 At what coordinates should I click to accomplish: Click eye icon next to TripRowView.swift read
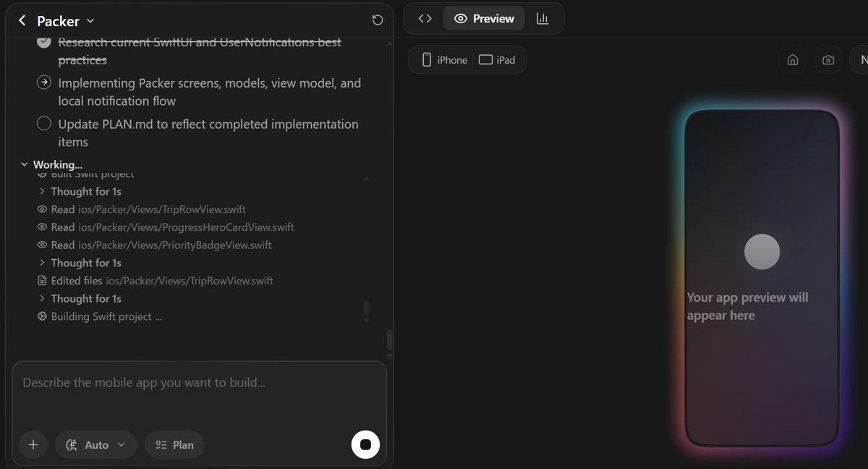[42, 209]
